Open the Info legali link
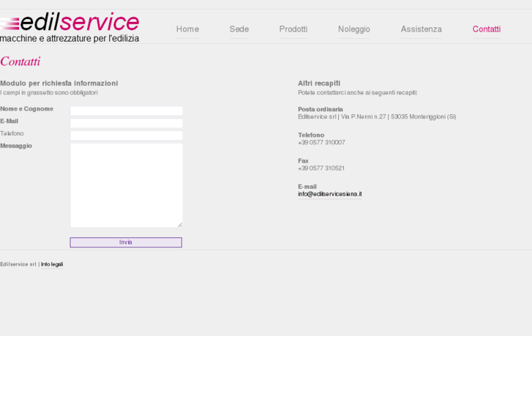Image resolution: width=532 pixels, height=399 pixels. pyautogui.click(x=52, y=264)
